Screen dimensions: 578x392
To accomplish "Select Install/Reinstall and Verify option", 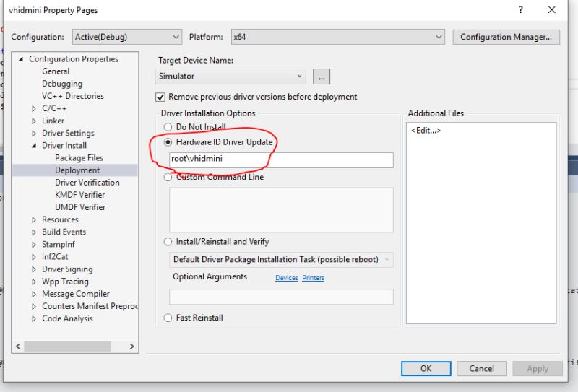I will 168,242.
